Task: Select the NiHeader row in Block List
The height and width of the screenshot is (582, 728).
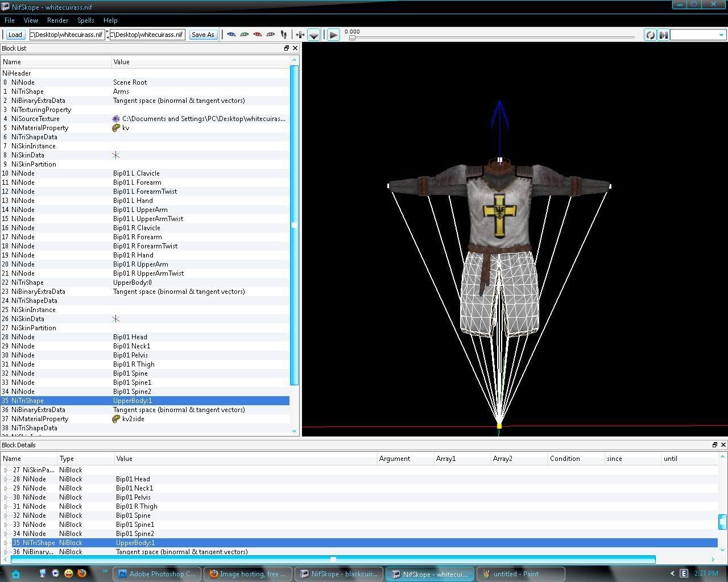Action: 145,73
